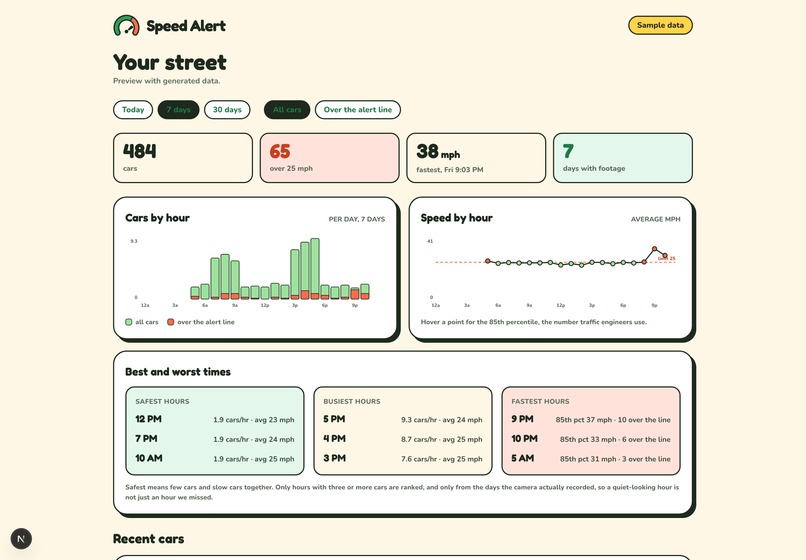Click the highest red point on Speed by hour
806x560 pixels.
(654, 248)
